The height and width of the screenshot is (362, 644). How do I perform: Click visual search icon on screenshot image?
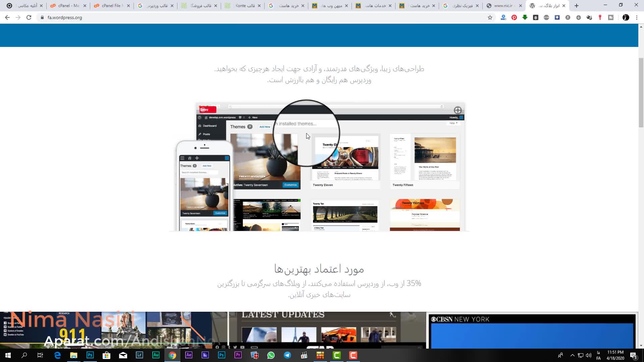458,110
